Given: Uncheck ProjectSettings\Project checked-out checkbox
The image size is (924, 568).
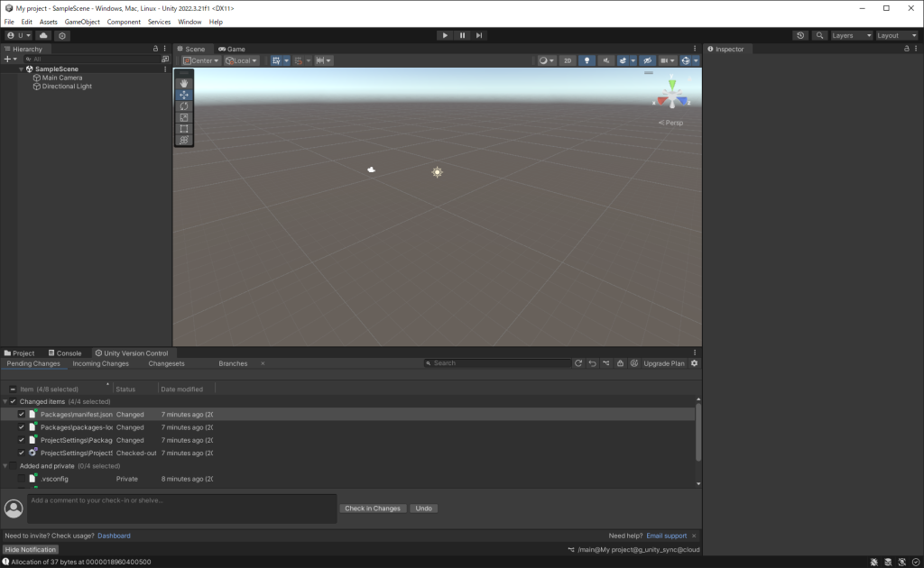Looking at the screenshot, I should click(x=22, y=453).
